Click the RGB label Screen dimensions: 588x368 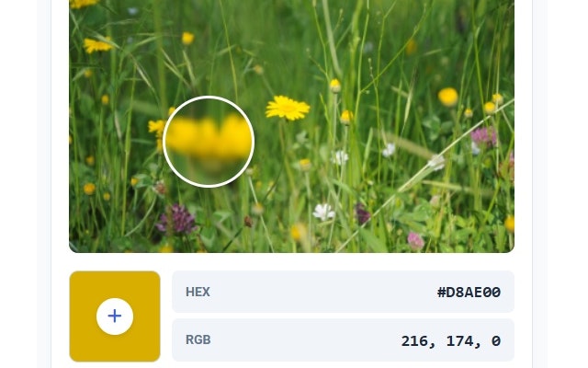[x=198, y=339]
